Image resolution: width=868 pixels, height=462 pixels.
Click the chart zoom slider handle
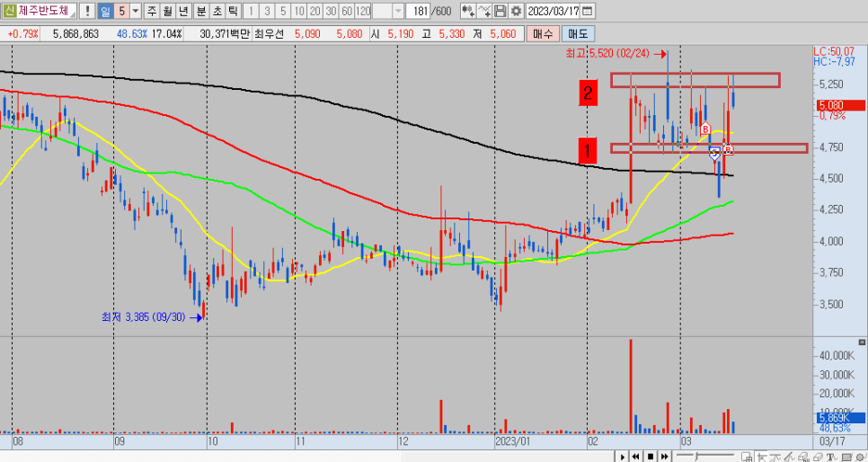click(x=696, y=457)
